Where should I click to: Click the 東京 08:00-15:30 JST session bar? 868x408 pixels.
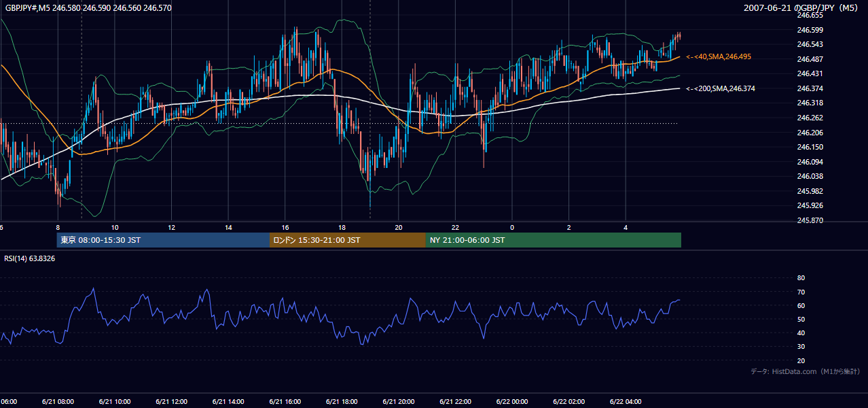pos(163,240)
